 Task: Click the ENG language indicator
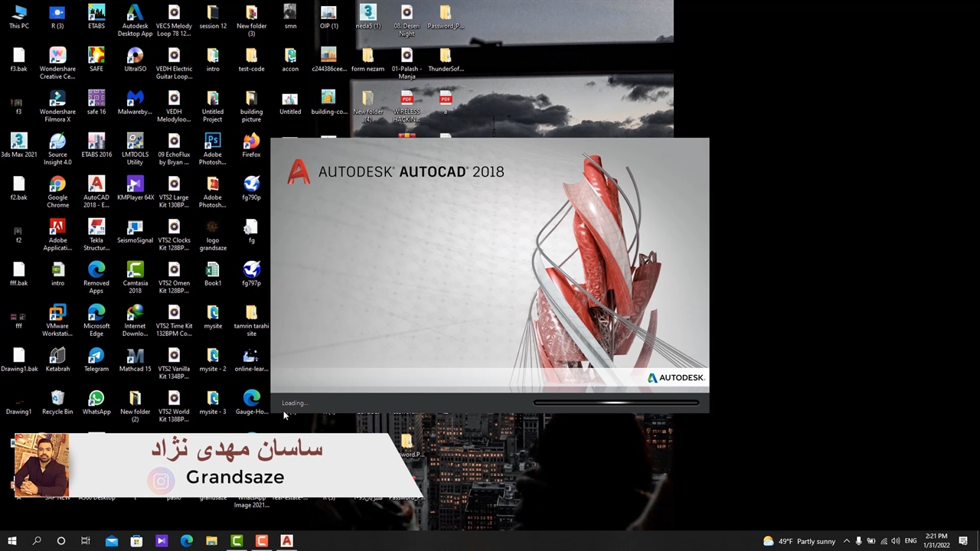910,541
